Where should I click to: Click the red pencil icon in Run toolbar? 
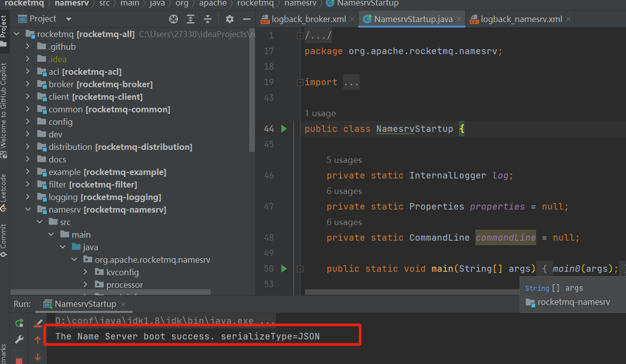(38, 323)
